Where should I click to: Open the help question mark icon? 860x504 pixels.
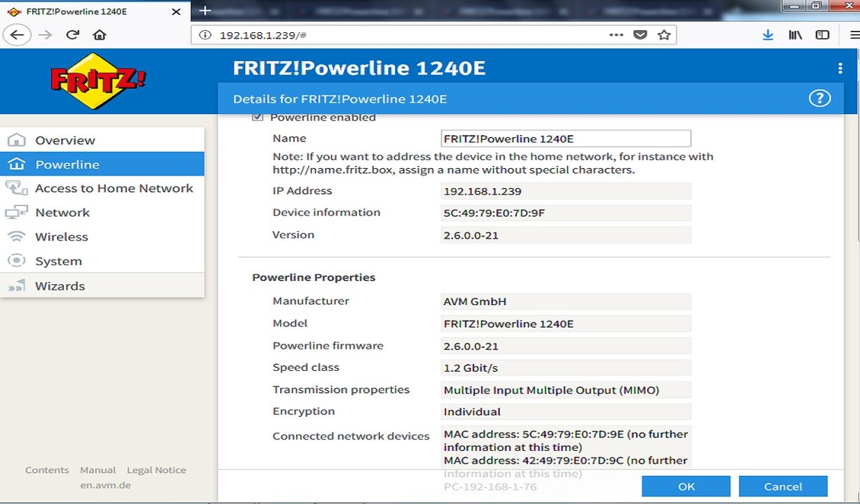[819, 99]
